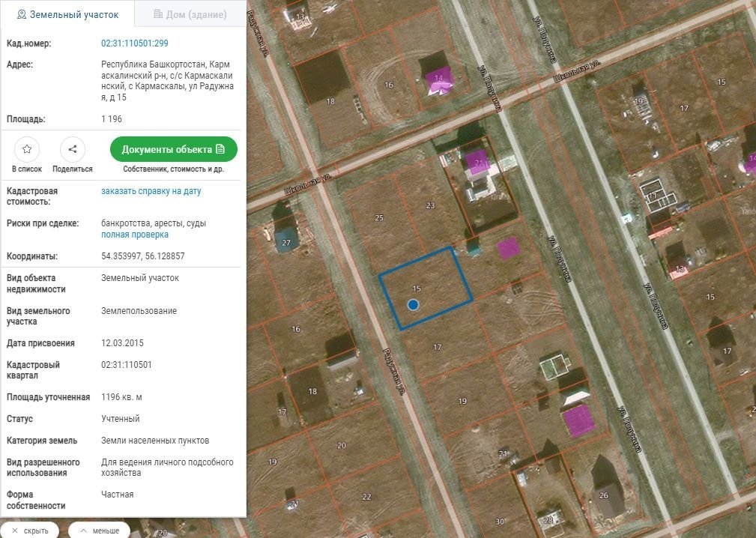
Task: Click the magenta building on plot 14
Action: coord(439,81)
